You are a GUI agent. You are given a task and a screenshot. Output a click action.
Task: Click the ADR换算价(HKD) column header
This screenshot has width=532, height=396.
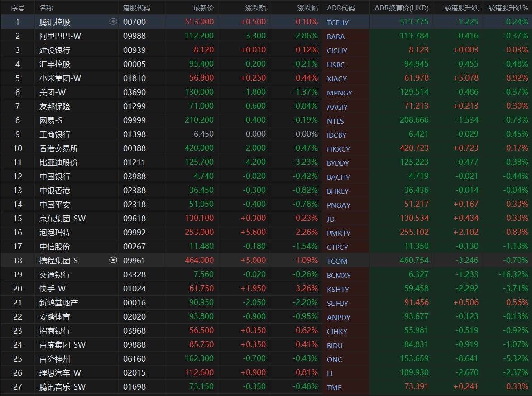click(401, 8)
